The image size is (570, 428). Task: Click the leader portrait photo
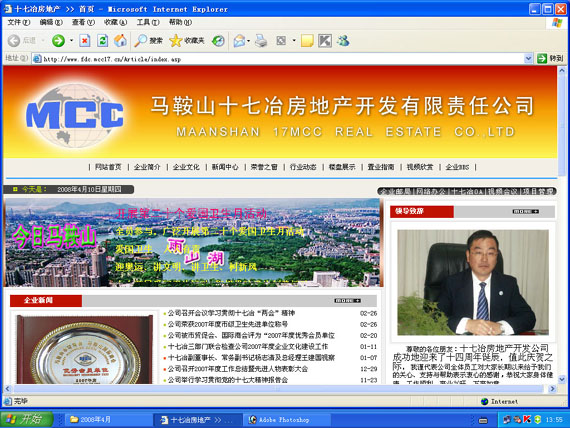[473, 282]
